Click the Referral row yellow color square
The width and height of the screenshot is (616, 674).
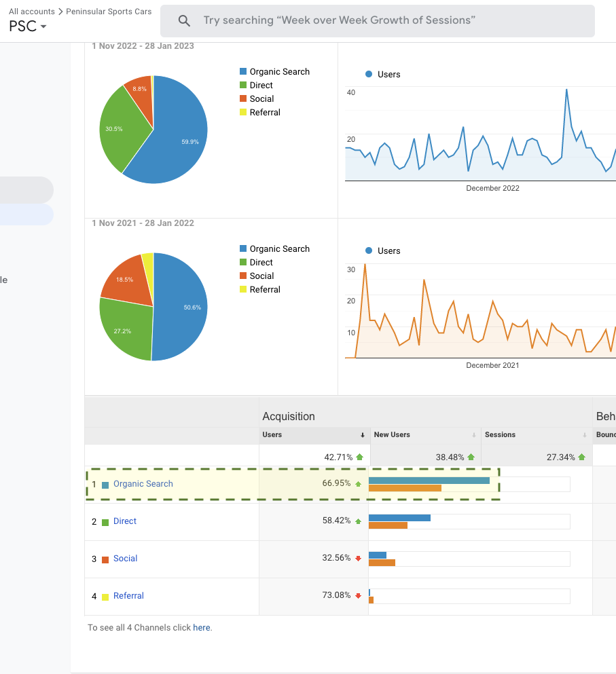(105, 597)
